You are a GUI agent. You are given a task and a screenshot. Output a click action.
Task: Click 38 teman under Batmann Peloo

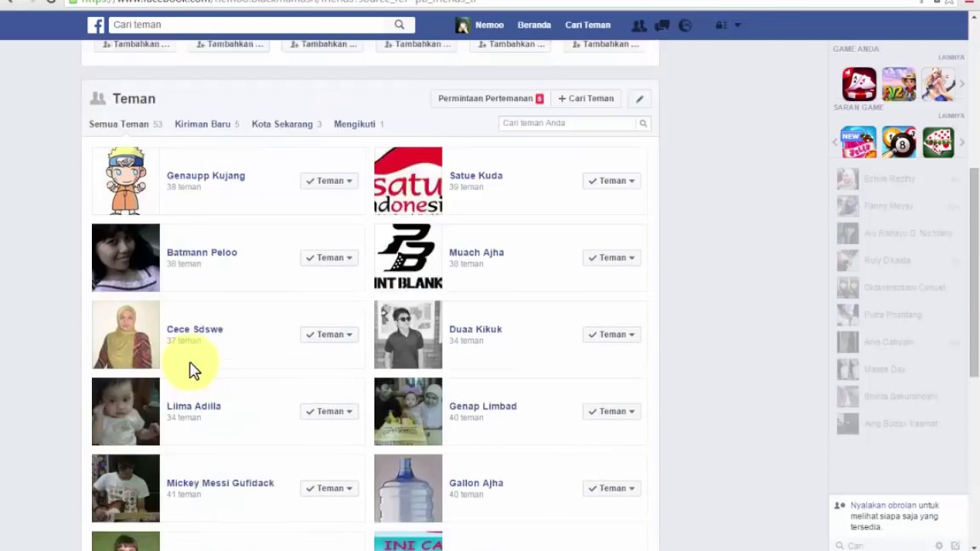click(184, 264)
